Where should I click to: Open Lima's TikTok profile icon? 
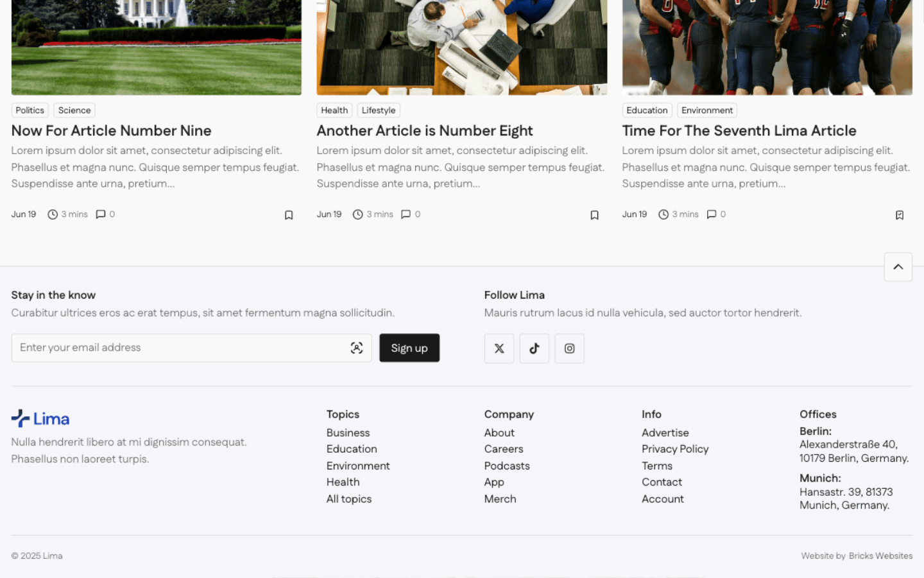tap(534, 348)
